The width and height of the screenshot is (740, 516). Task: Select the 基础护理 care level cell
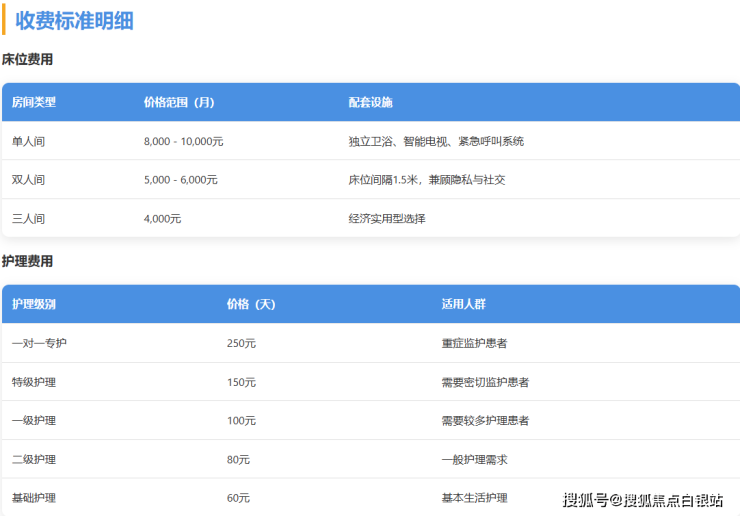[x=34, y=497]
